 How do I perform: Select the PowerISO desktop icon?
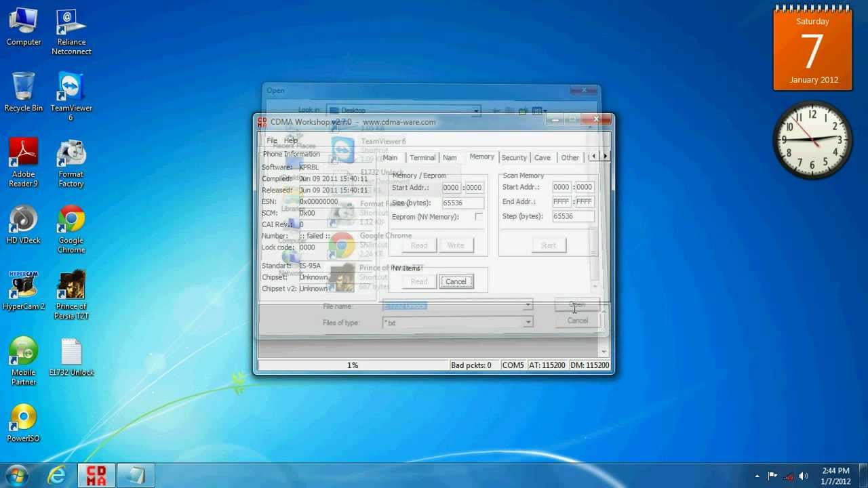[x=23, y=423]
